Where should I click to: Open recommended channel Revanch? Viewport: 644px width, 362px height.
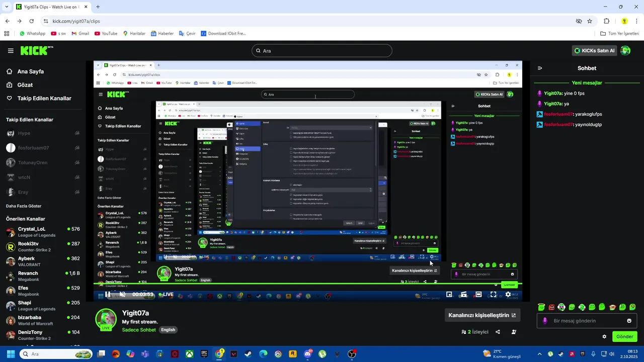coord(43,276)
